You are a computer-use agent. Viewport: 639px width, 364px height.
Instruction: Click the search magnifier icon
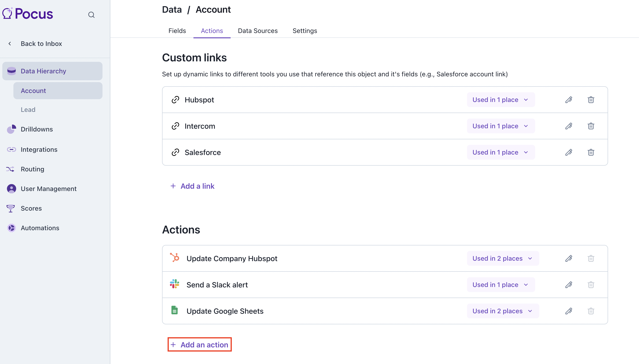click(91, 15)
